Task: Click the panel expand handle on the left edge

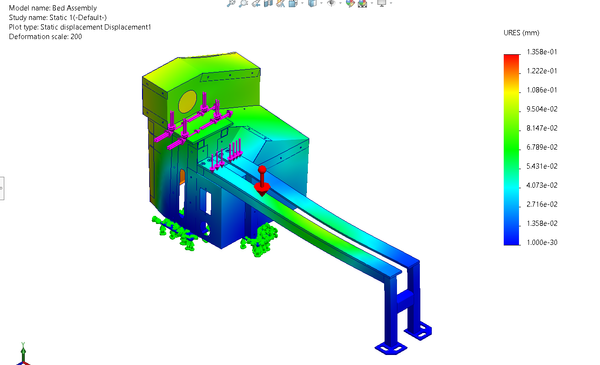Action: (x=2, y=188)
